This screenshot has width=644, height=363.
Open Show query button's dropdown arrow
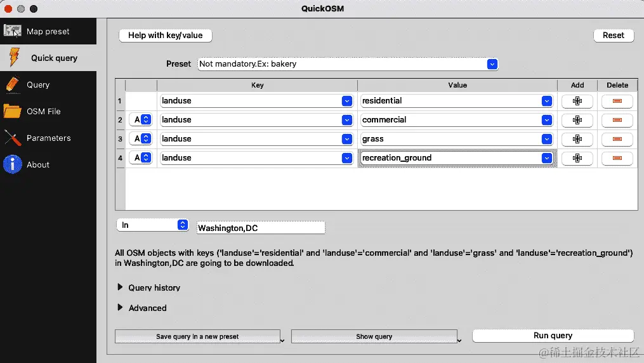(x=459, y=340)
